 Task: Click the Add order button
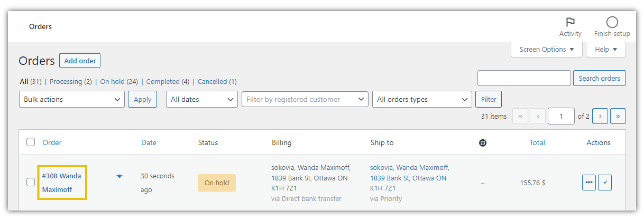point(80,61)
